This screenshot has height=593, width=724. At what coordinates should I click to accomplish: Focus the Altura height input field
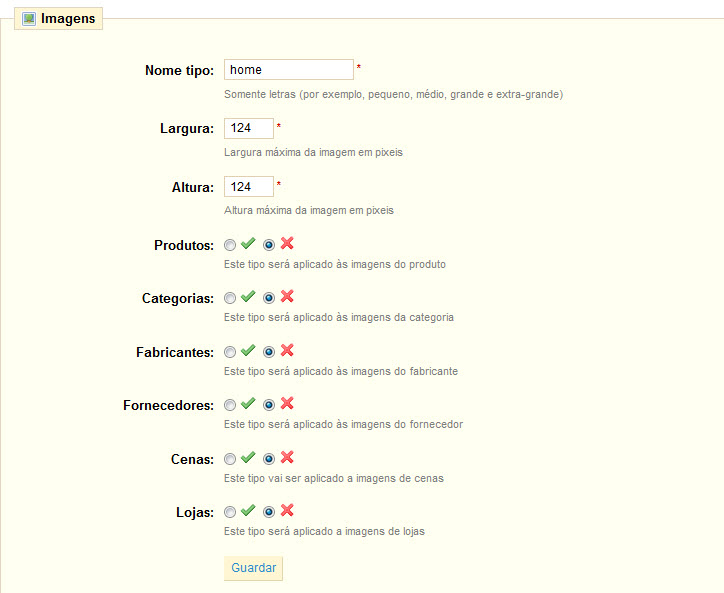[249, 187]
